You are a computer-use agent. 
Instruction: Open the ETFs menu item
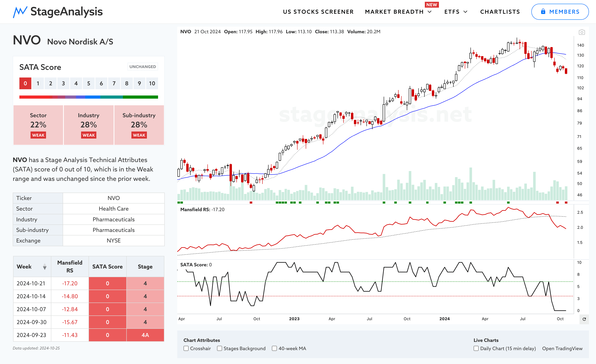(452, 12)
